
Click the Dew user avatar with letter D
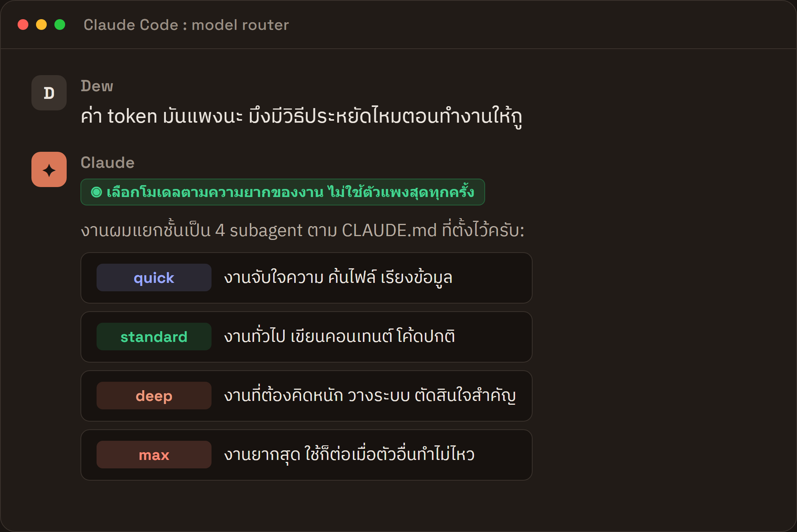click(49, 93)
